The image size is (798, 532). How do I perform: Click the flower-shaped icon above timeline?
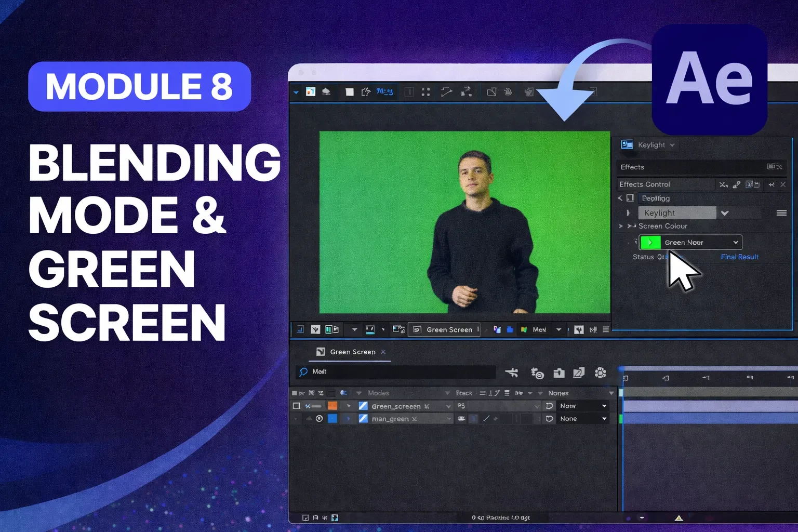(600, 373)
